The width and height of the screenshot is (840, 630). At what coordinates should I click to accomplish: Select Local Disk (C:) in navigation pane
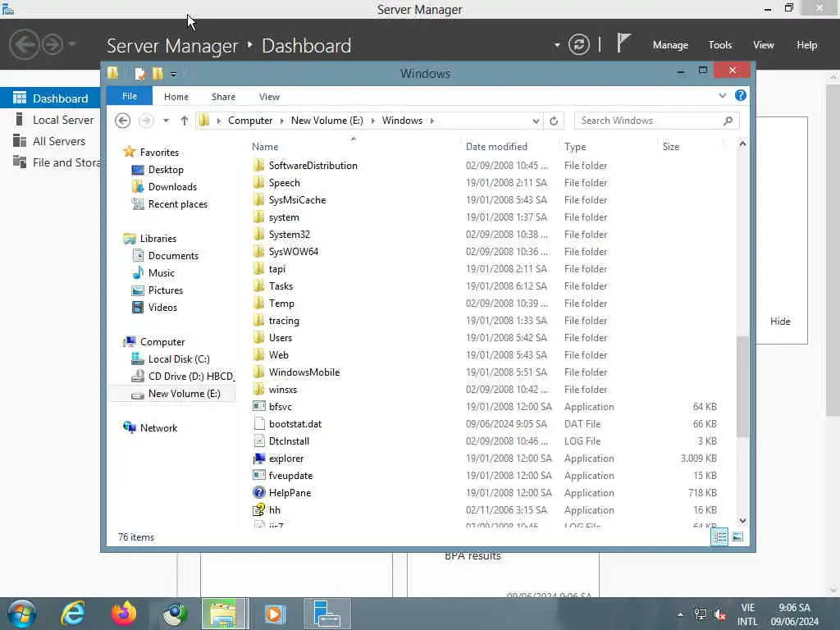point(179,359)
